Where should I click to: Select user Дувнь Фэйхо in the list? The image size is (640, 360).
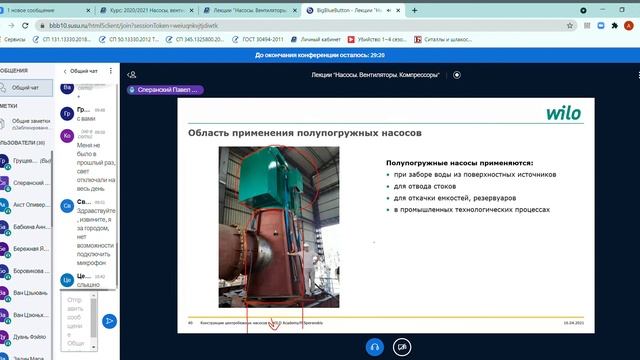25,337
